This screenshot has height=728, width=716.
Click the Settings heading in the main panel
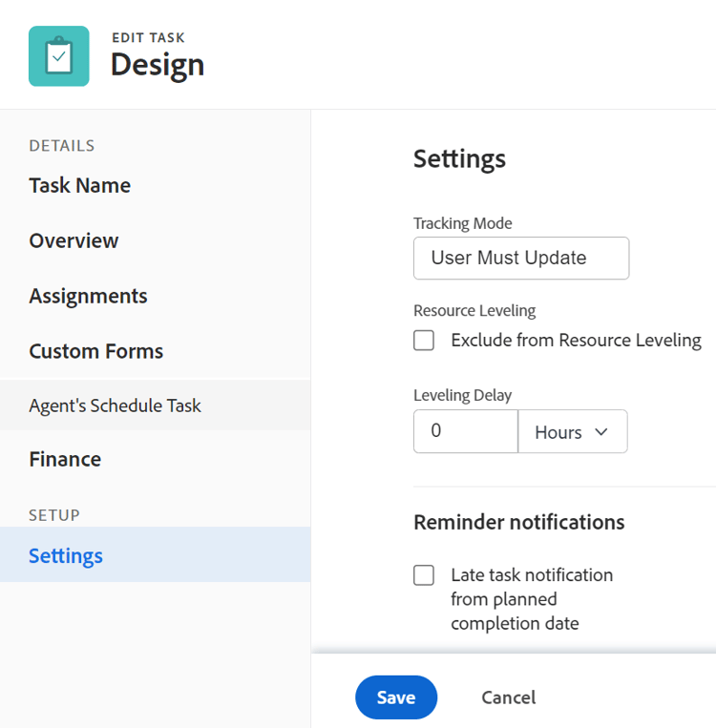(459, 159)
